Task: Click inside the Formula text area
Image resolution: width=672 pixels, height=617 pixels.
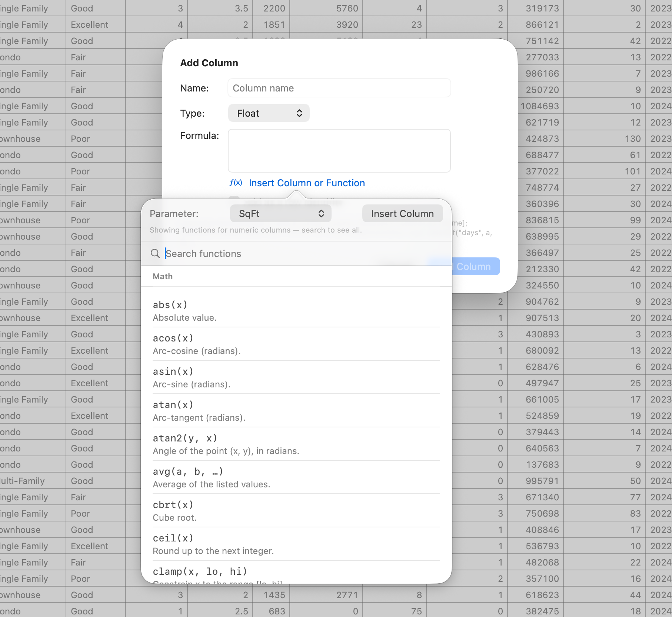Action: point(339,151)
